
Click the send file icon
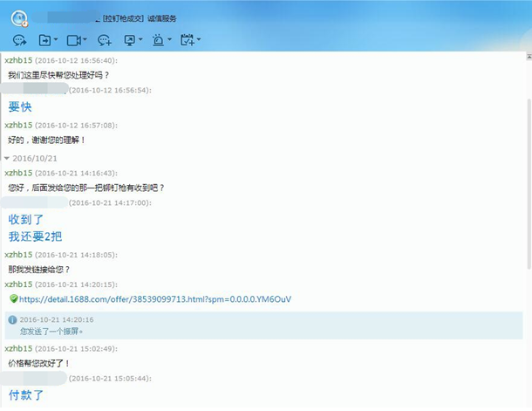(x=44, y=40)
